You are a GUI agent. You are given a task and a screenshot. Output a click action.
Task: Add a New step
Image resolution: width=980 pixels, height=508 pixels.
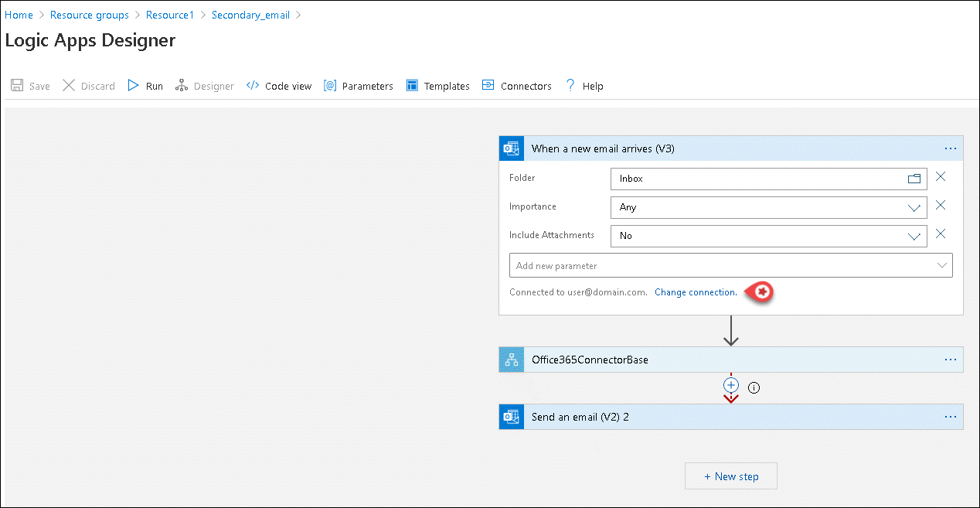pos(731,476)
